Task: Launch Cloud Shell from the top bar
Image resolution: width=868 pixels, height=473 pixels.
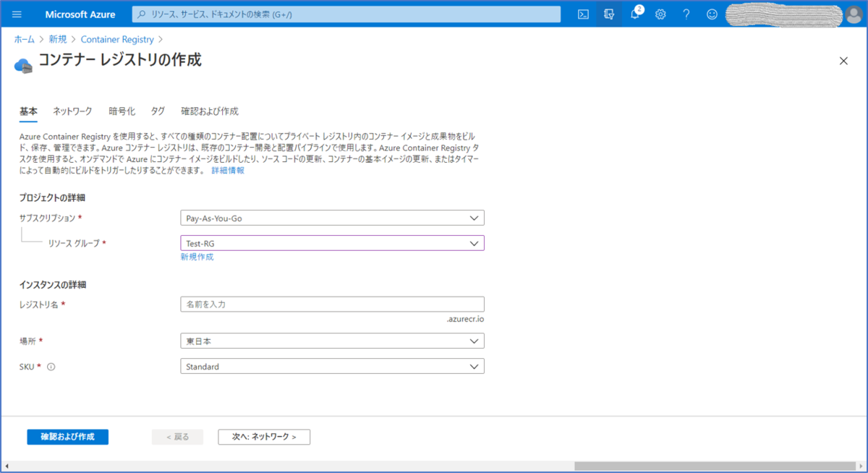Action: click(x=583, y=14)
